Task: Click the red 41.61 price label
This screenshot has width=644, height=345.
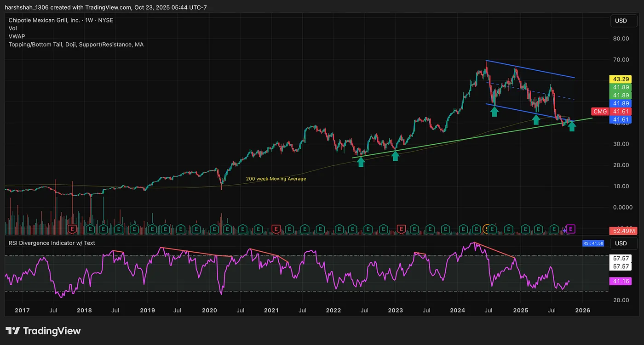Action: (x=621, y=112)
